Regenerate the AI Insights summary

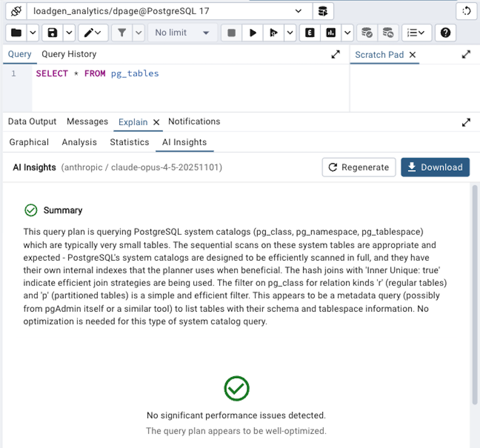359,167
